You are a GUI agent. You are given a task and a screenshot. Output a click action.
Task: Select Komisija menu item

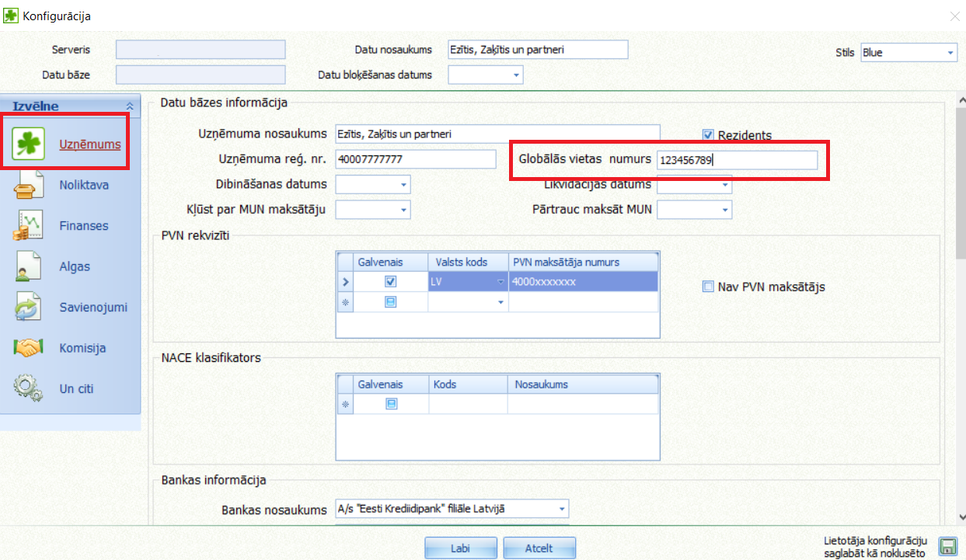coord(82,348)
